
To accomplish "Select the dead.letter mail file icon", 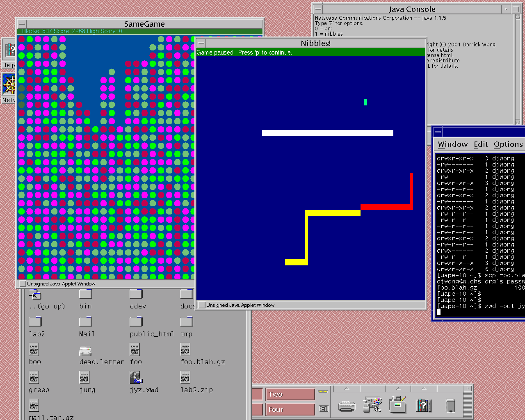I will (x=85, y=351).
